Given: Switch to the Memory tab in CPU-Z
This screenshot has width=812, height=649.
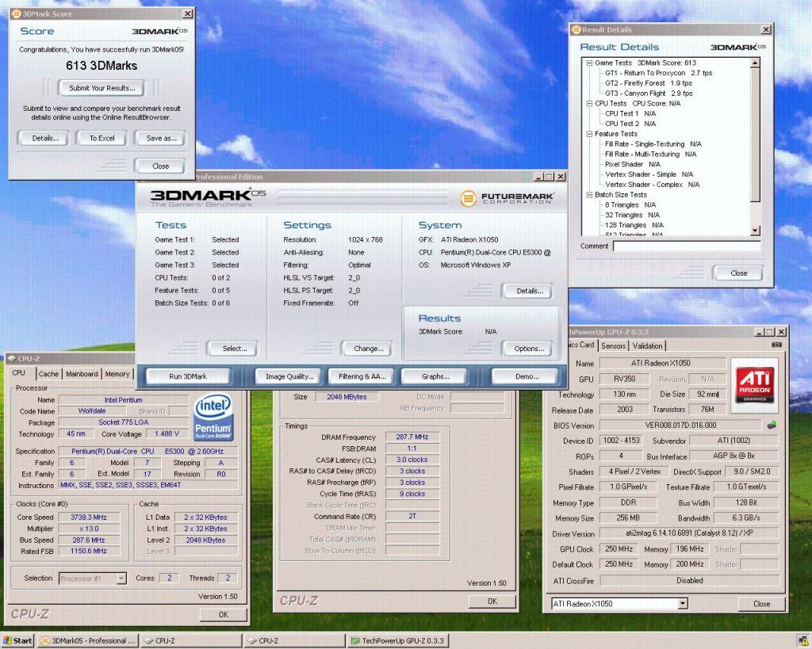Looking at the screenshot, I should [117, 374].
